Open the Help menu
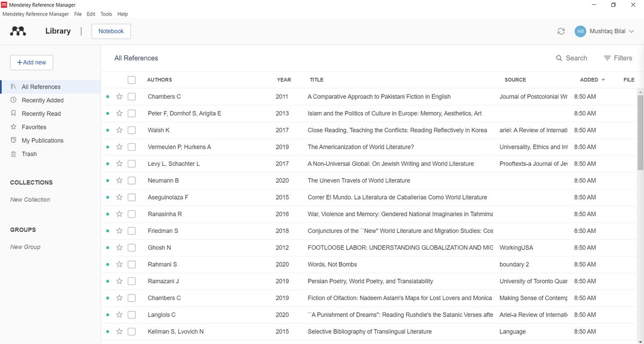Screen dimensions: 644x344 pos(122,14)
